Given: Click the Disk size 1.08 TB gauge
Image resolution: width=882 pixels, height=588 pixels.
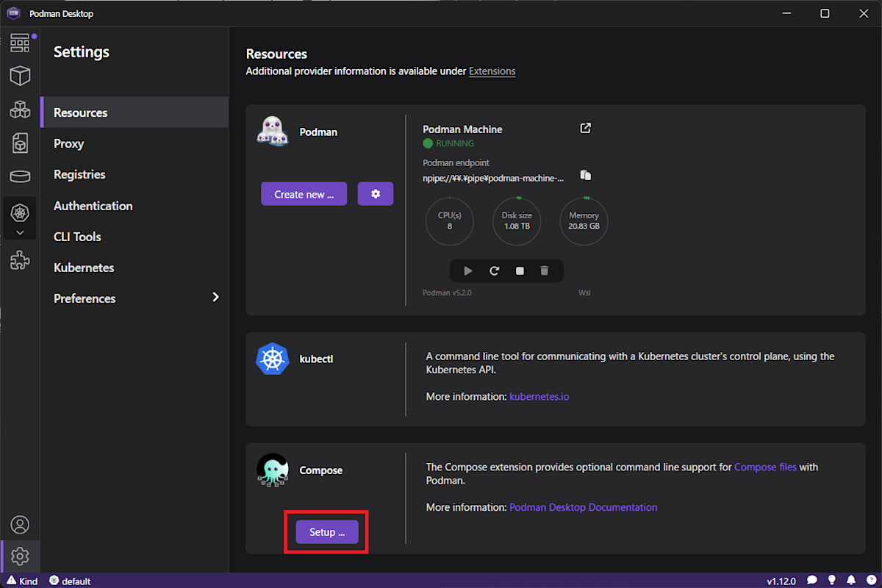Looking at the screenshot, I should 517,221.
